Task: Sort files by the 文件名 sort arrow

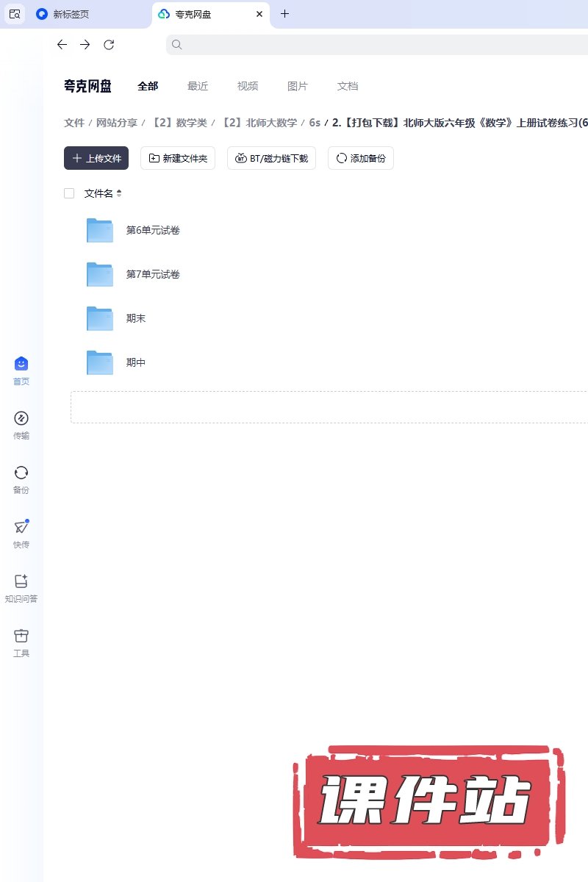Action: (x=119, y=193)
